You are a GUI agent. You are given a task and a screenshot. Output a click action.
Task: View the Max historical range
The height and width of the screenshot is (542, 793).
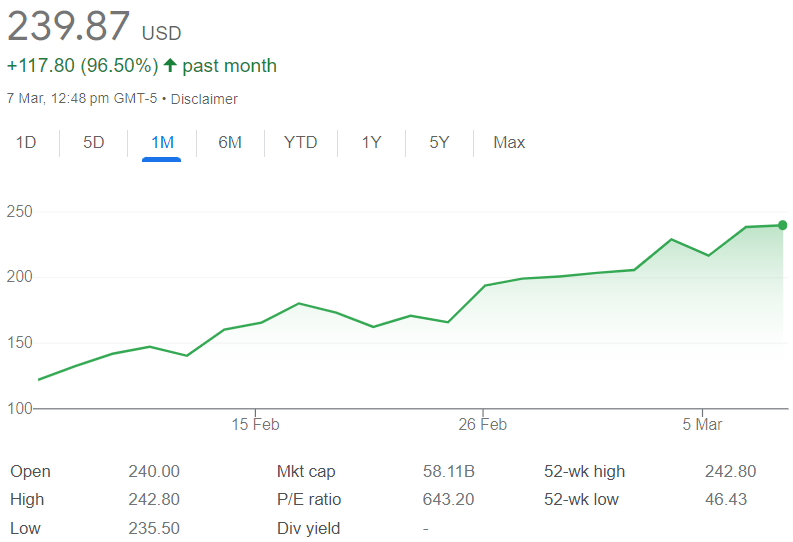(509, 143)
